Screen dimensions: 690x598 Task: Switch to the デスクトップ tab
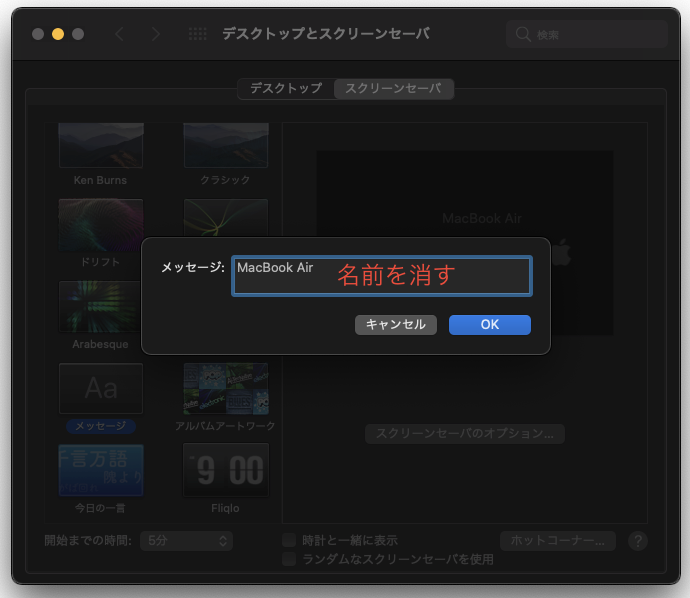tap(286, 88)
